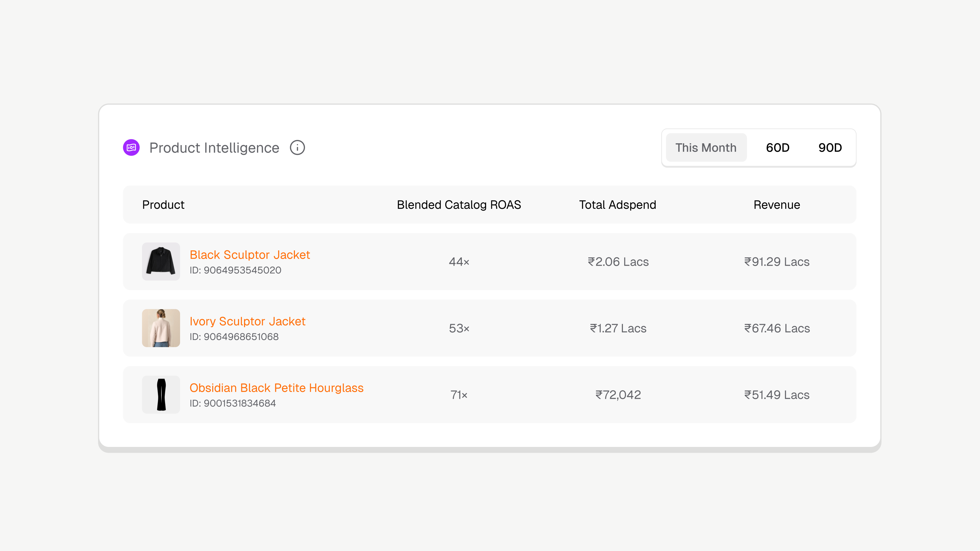The width and height of the screenshot is (980, 551).
Task: Open Ivory Sculptor Jacket product link
Action: point(247,321)
